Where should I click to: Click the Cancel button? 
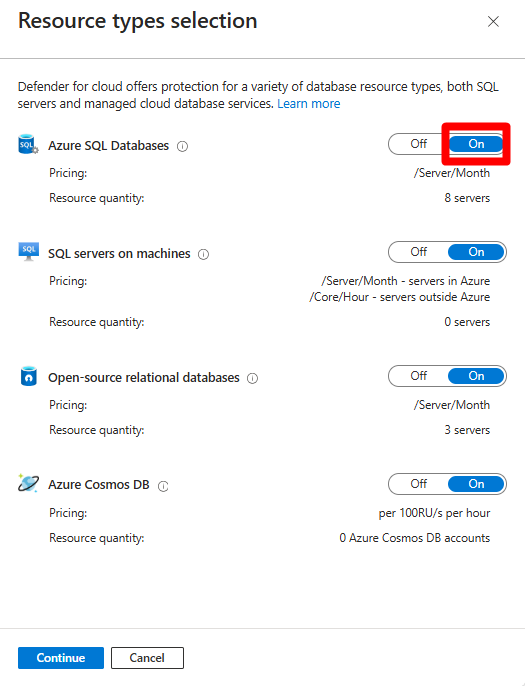147,658
